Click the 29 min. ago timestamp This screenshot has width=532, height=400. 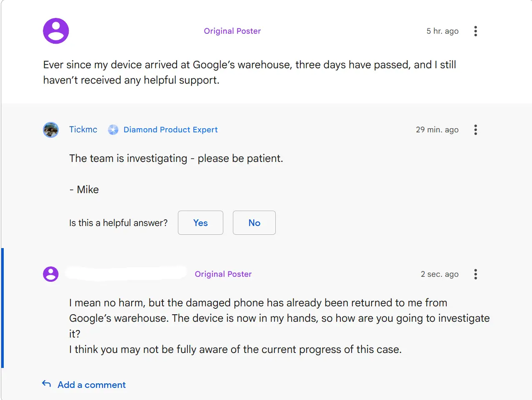437,130
